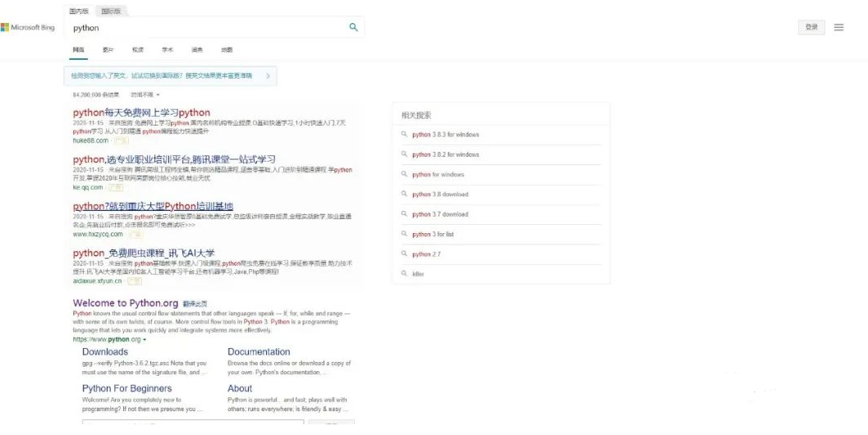Switch to the 国际版 search tab
The height and width of the screenshot is (435, 868).
109,11
